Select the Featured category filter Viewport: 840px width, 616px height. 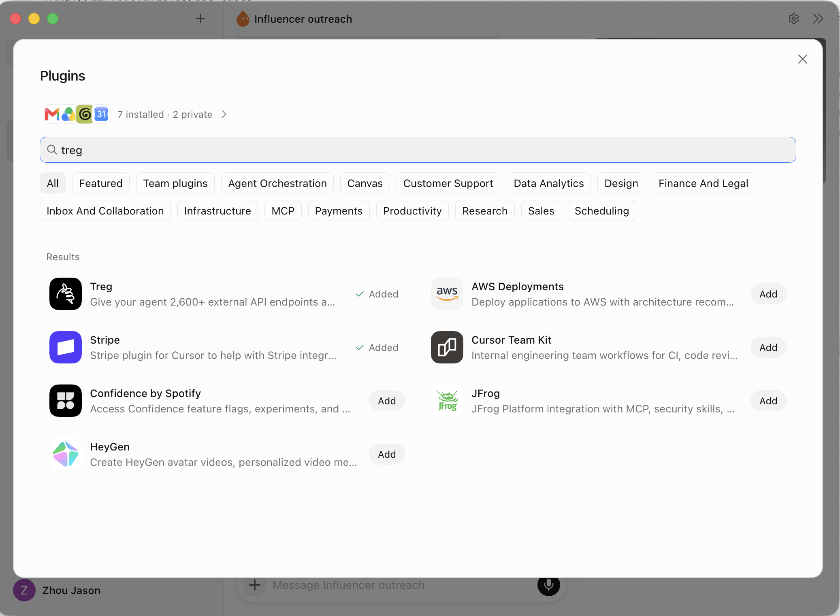101,183
